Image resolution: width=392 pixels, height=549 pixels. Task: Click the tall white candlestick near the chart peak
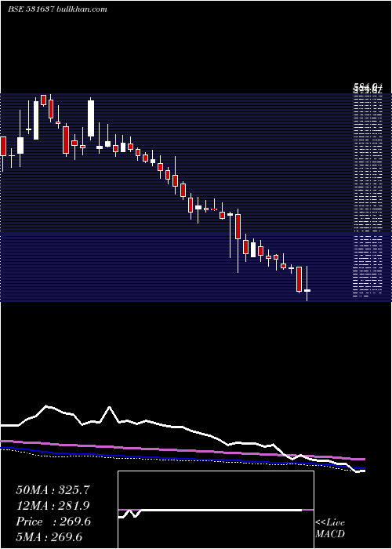pos(36,119)
